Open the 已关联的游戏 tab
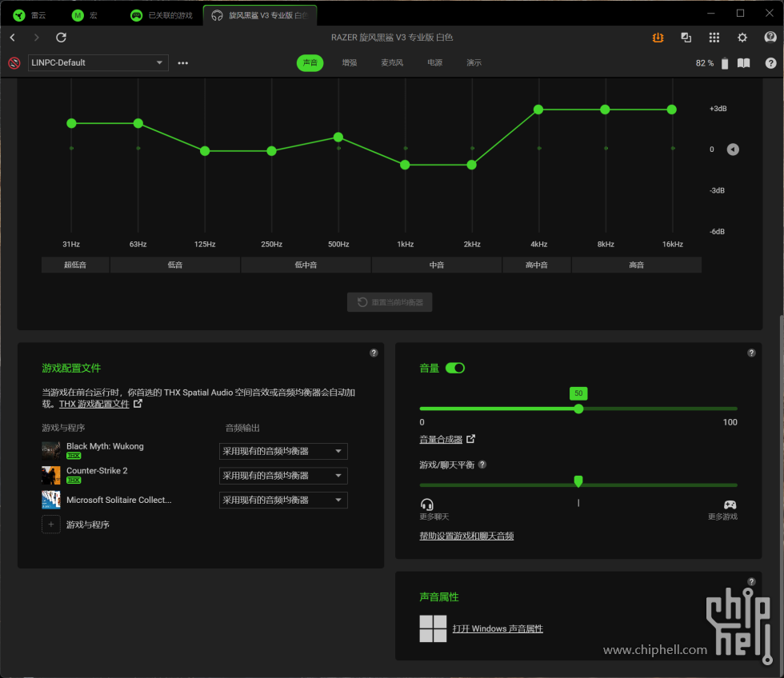 pyautogui.click(x=161, y=15)
